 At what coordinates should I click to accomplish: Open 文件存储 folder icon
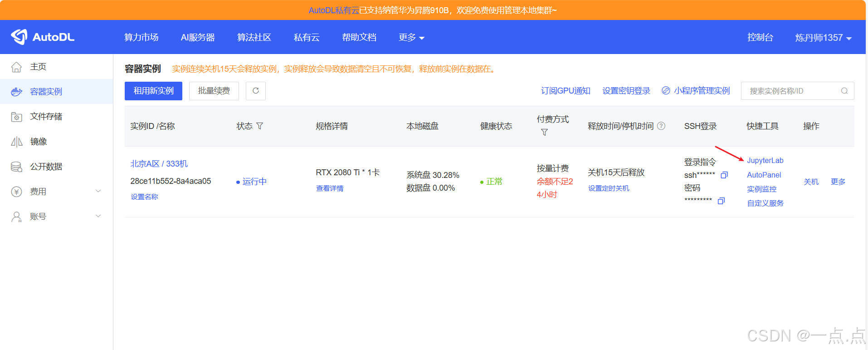pyautogui.click(x=16, y=117)
